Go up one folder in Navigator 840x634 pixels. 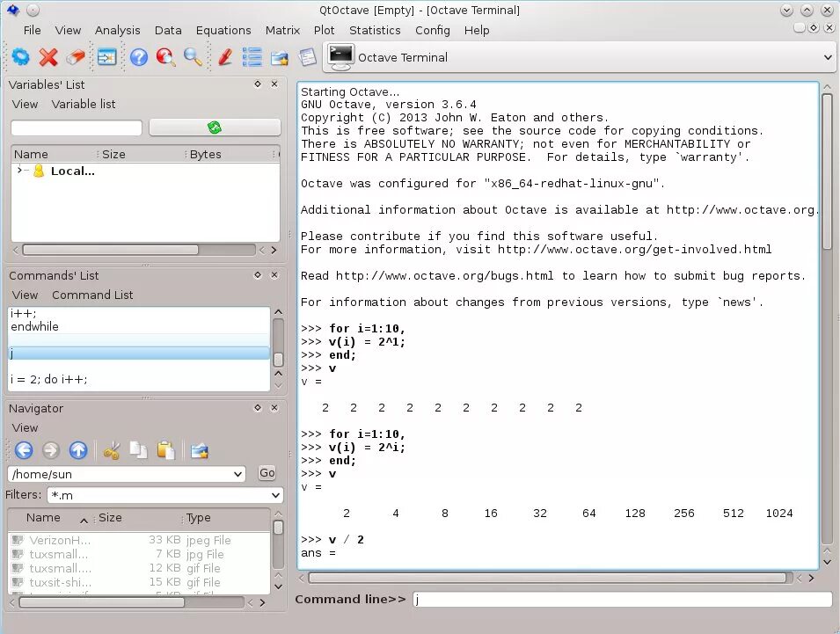click(78, 450)
